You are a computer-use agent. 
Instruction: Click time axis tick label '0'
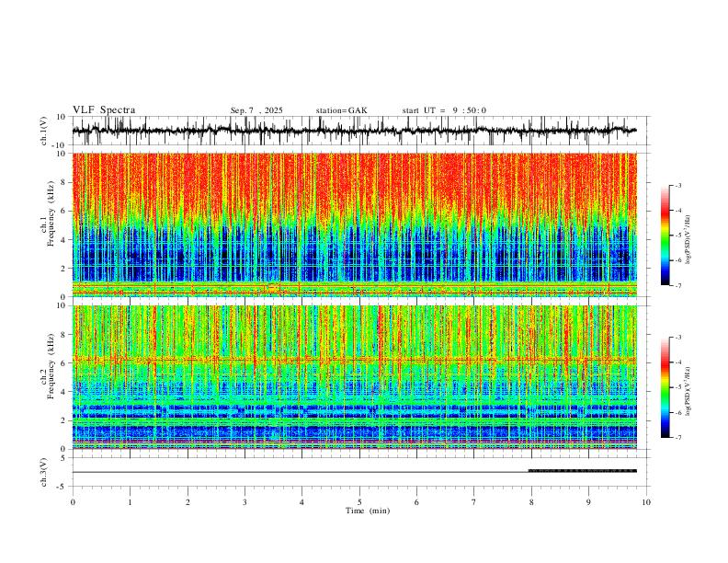tap(73, 502)
